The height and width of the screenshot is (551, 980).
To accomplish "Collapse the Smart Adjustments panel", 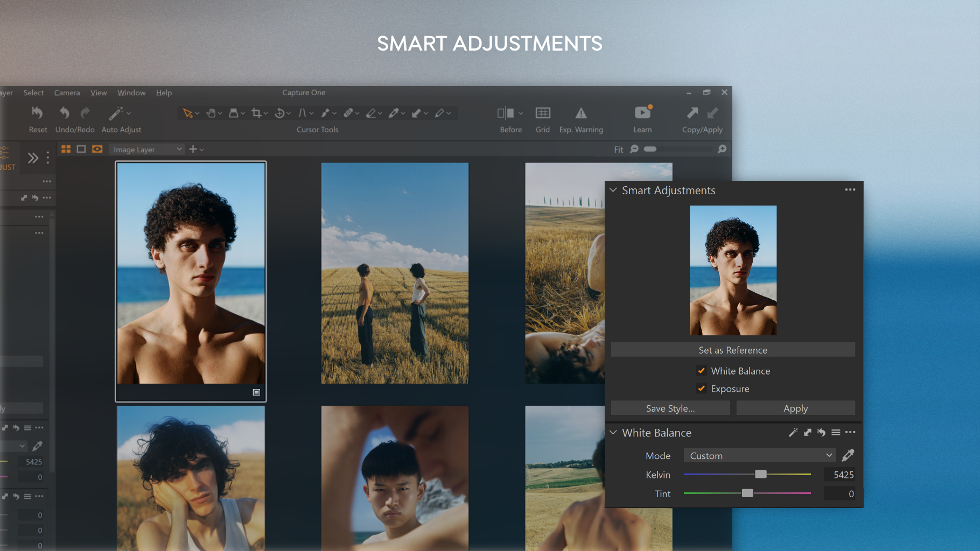I will pos(613,190).
